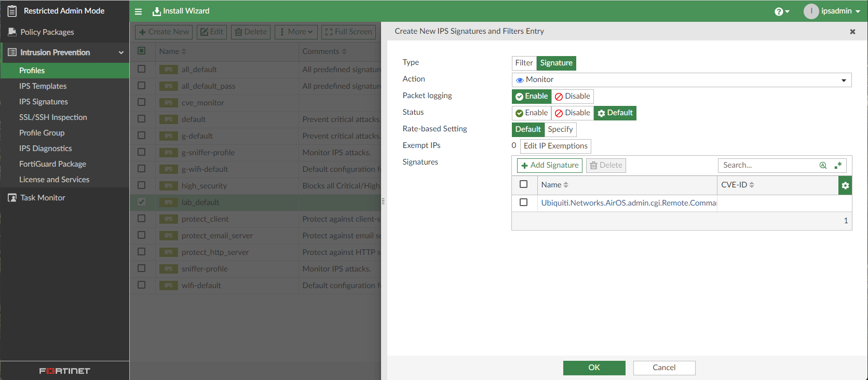Click the Cancel button
868x380 pixels.
[x=664, y=368]
